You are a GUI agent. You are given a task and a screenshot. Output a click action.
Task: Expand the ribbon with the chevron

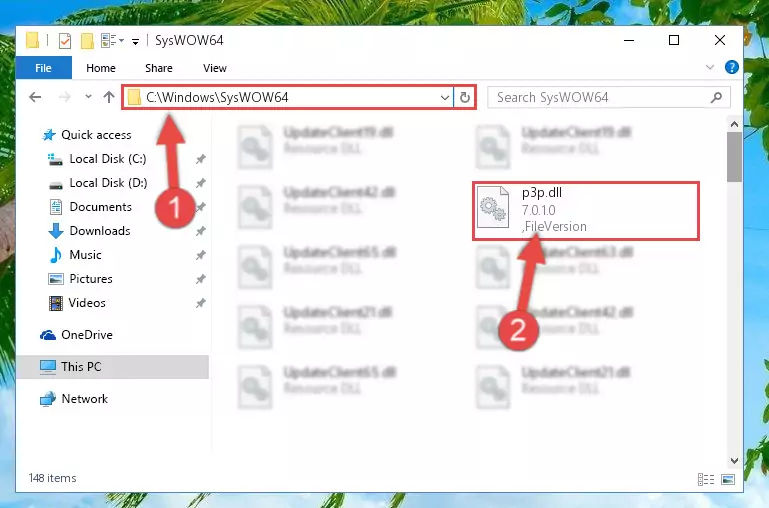coord(709,67)
